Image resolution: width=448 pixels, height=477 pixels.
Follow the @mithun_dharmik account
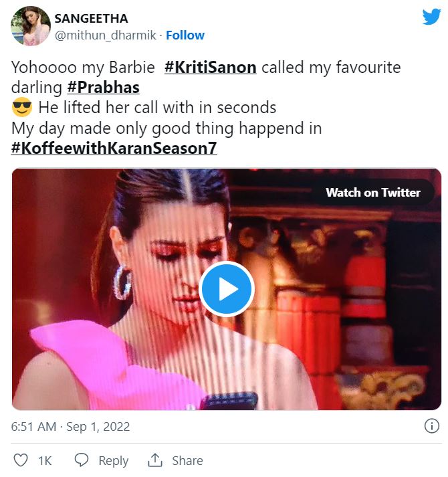point(185,35)
